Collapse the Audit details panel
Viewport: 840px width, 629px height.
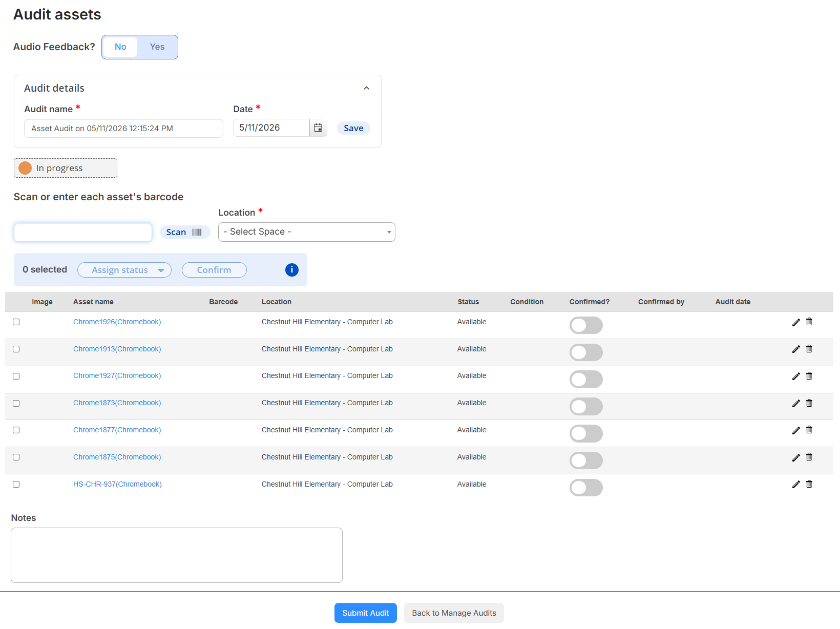[366, 88]
